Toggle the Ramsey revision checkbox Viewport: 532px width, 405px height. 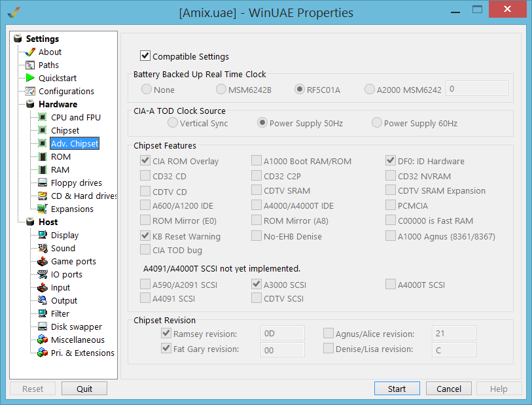166,333
